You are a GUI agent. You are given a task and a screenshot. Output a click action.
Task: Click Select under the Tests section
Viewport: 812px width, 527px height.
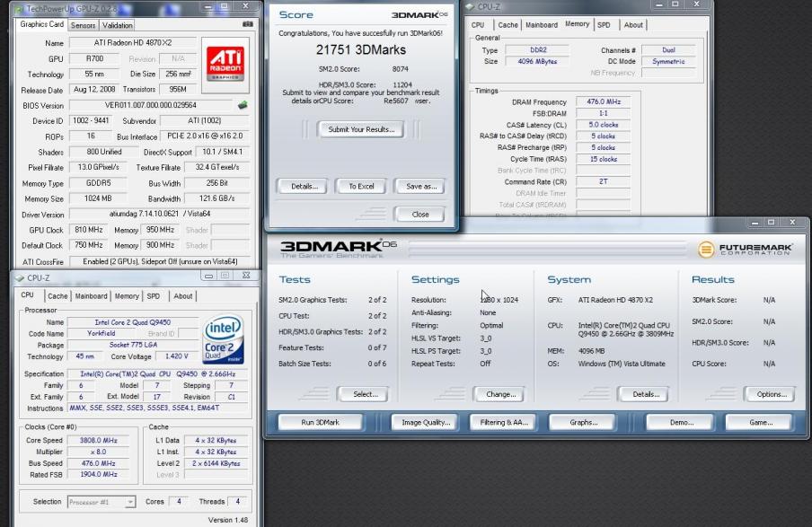click(365, 394)
